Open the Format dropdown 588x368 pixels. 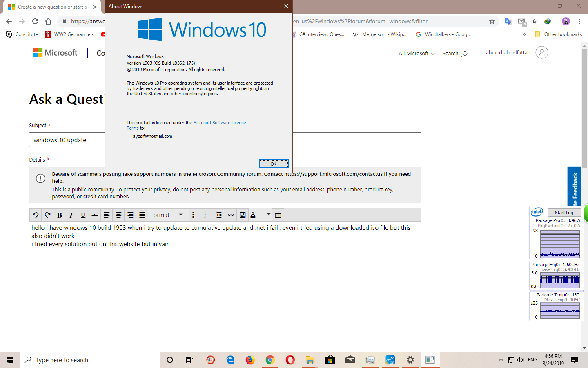click(x=167, y=215)
